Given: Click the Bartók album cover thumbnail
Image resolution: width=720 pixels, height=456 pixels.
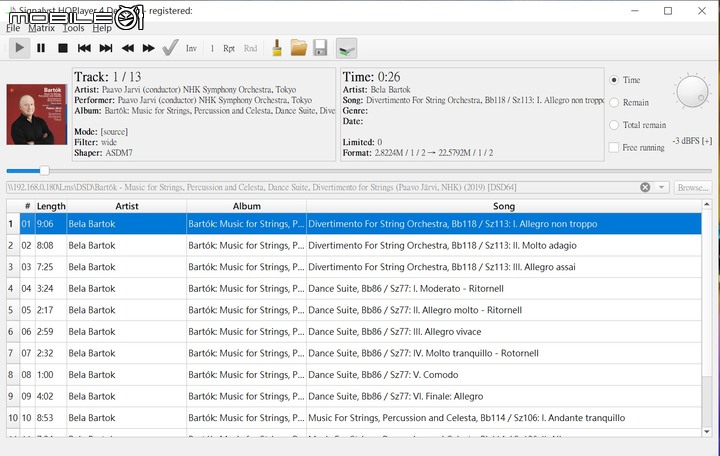Looking at the screenshot, I should pos(37,114).
